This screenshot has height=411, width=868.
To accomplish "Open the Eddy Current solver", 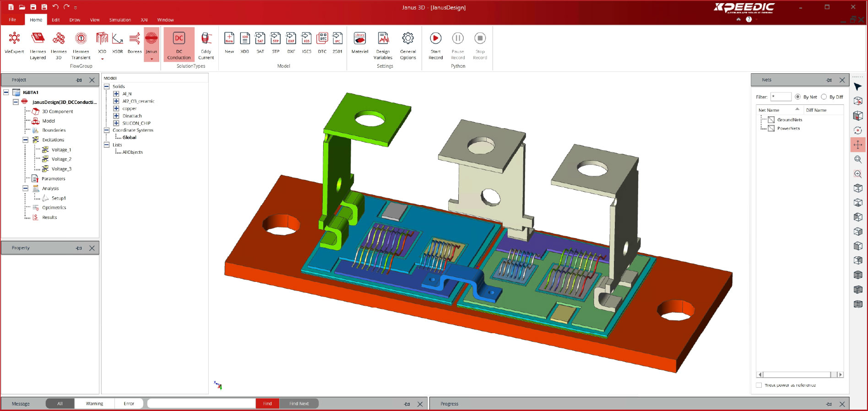I will pyautogui.click(x=206, y=45).
